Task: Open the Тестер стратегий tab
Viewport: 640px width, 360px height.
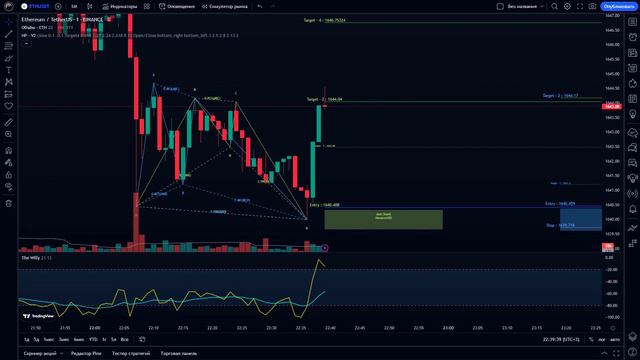Action: tap(131, 353)
